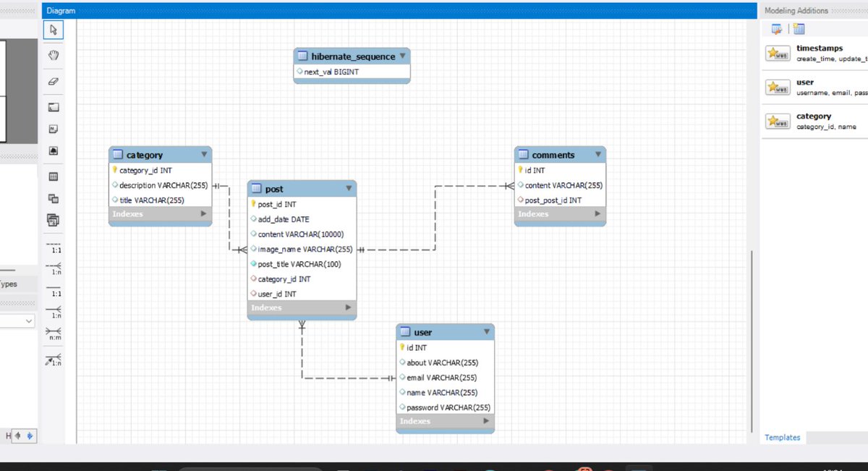Collapse the user table with header arrow

[x=487, y=331]
